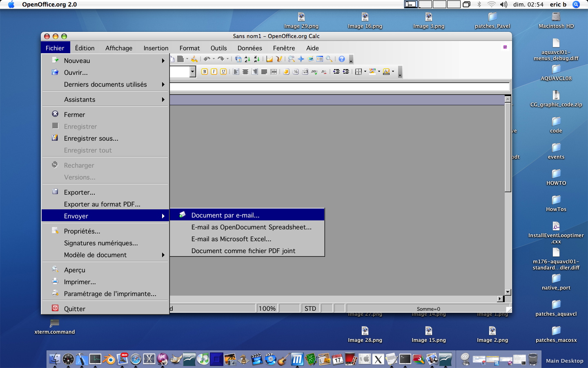Open Find & Replace binoculars icon

tap(291, 59)
